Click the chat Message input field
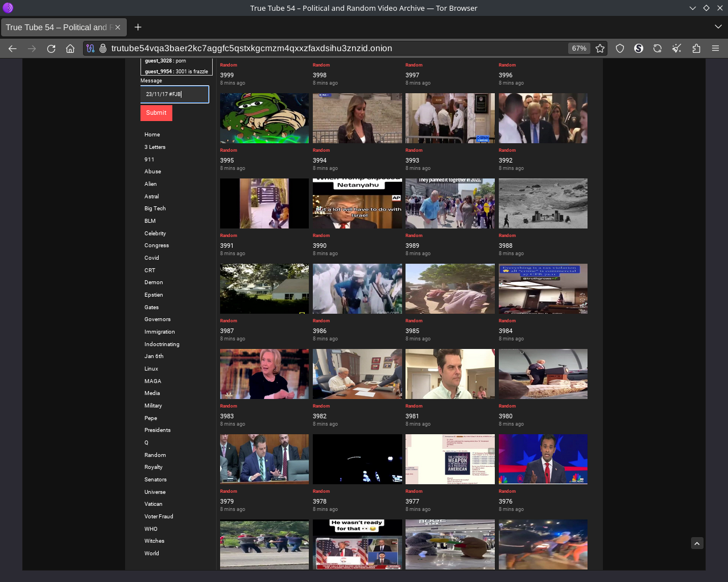Screen dimensions: 728x582 pos(175,94)
